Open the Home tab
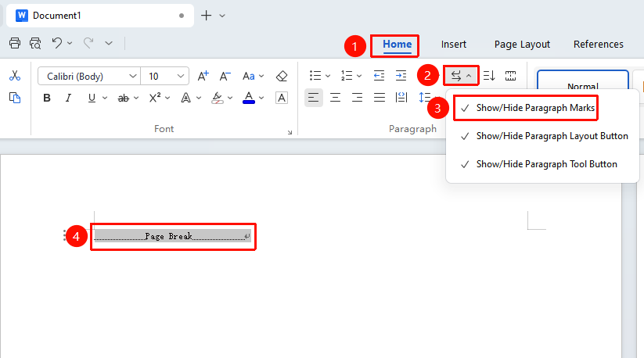The image size is (644, 358). [398, 45]
